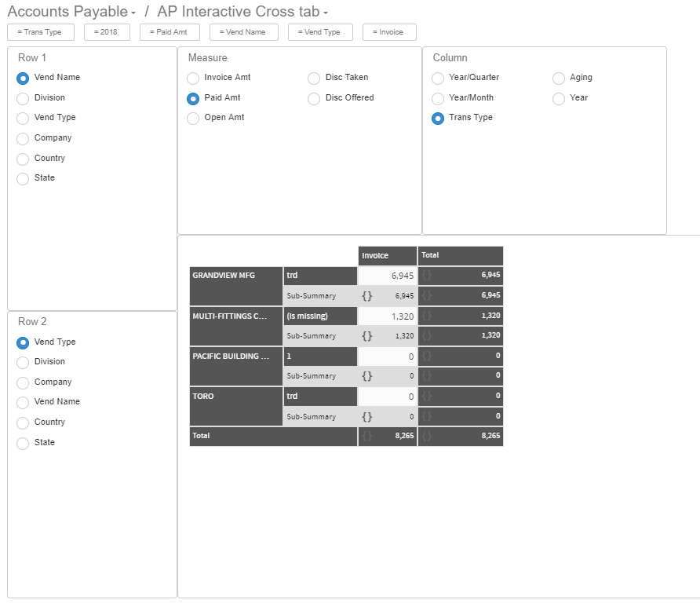The height and width of the screenshot is (607, 700).
Task: Click the Paid Amt filter chip
Action: click(170, 32)
